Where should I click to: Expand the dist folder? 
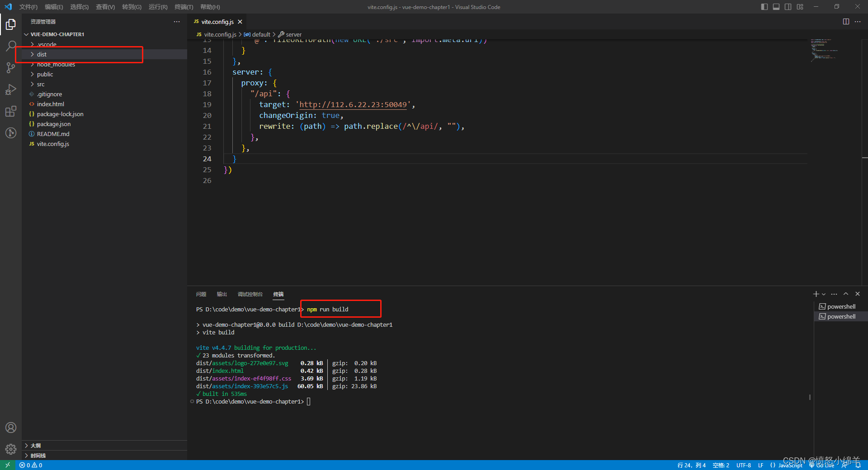(104, 54)
